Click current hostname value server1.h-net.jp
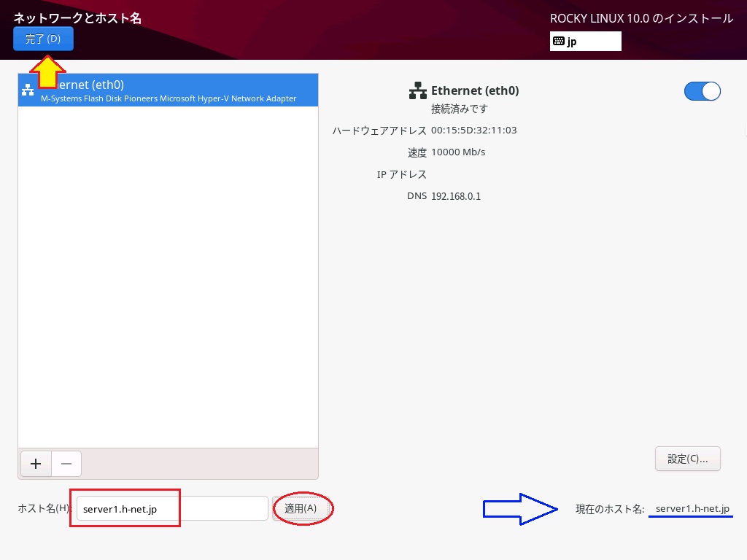 pos(692,509)
